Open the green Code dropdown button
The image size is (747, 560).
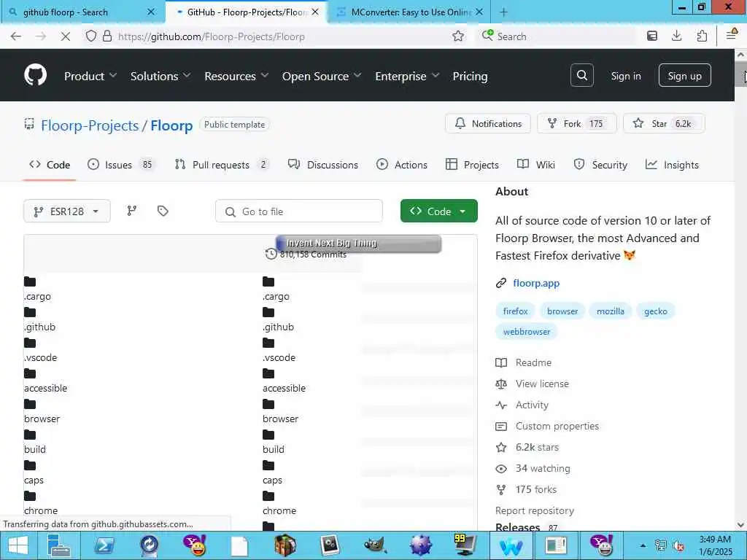tap(438, 211)
